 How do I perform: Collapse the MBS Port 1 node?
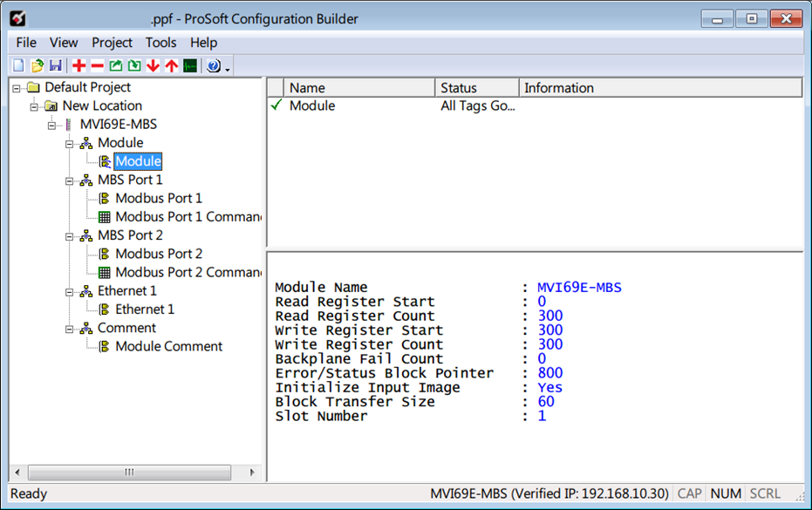click(x=70, y=181)
